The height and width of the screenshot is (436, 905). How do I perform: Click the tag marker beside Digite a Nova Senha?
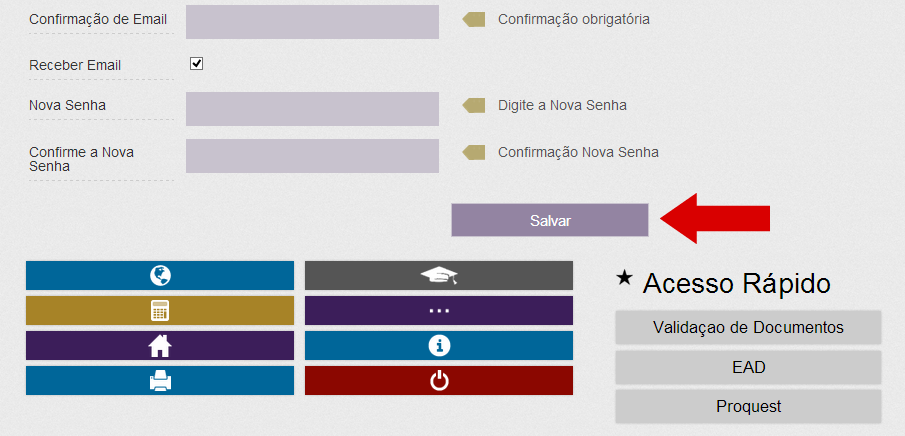coord(473,105)
